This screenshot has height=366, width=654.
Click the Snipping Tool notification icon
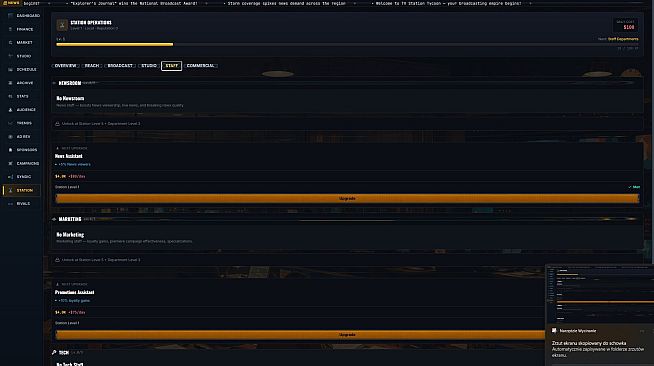(x=554, y=331)
